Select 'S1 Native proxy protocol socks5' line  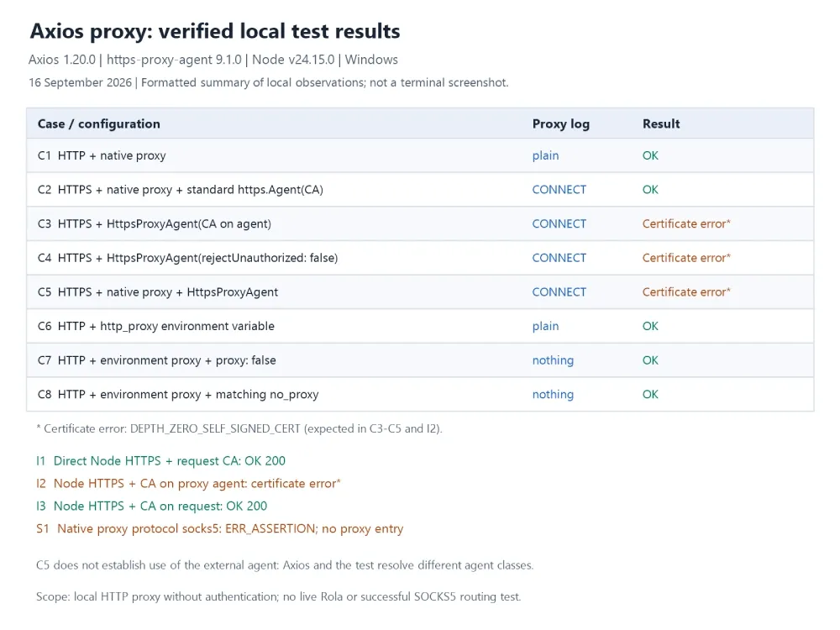[219, 528]
